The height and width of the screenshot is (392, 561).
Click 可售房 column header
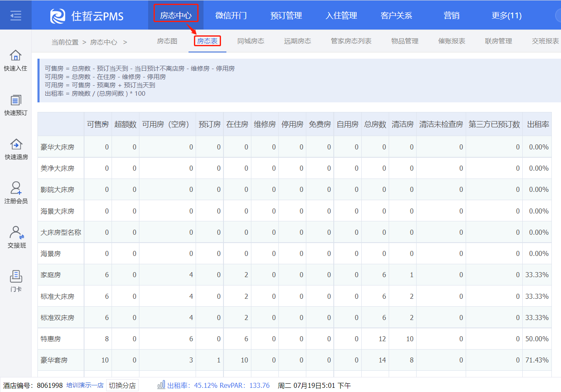[x=98, y=124]
